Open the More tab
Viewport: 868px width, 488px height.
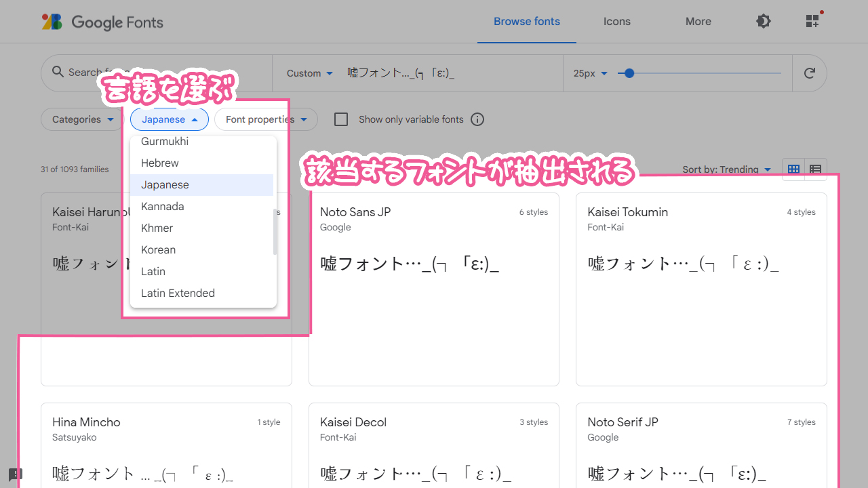(x=698, y=22)
